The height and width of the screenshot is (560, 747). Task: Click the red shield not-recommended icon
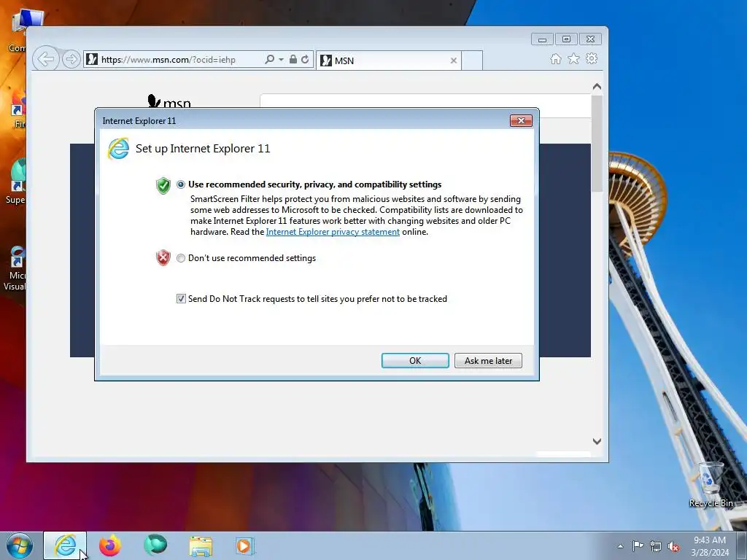click(x=163, y=257)
